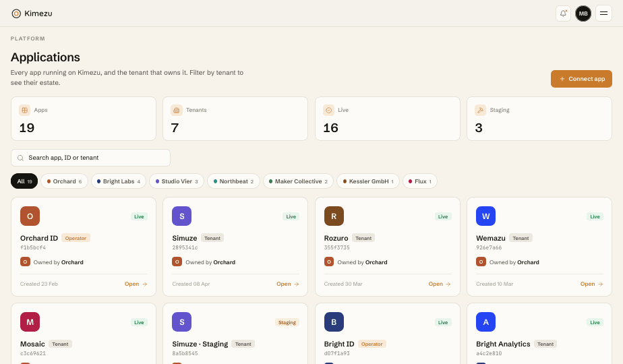Click app ID f1b5bcf4
This screenshot has width=623, height=364.
pyautogui.click(x=33, y=247)
